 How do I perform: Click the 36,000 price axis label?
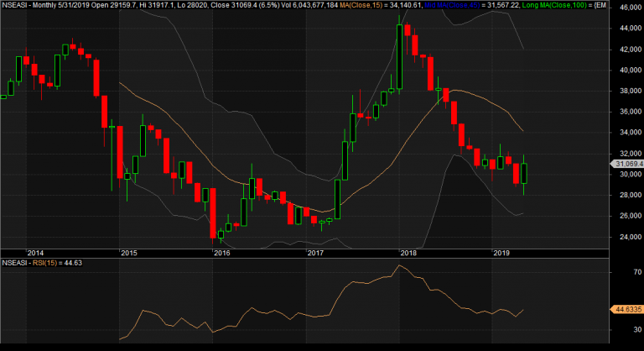(631, 112)
